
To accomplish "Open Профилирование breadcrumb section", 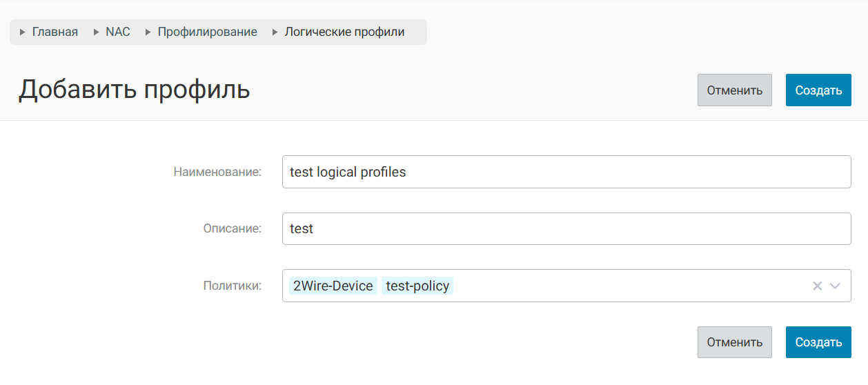I will (207, 32).
